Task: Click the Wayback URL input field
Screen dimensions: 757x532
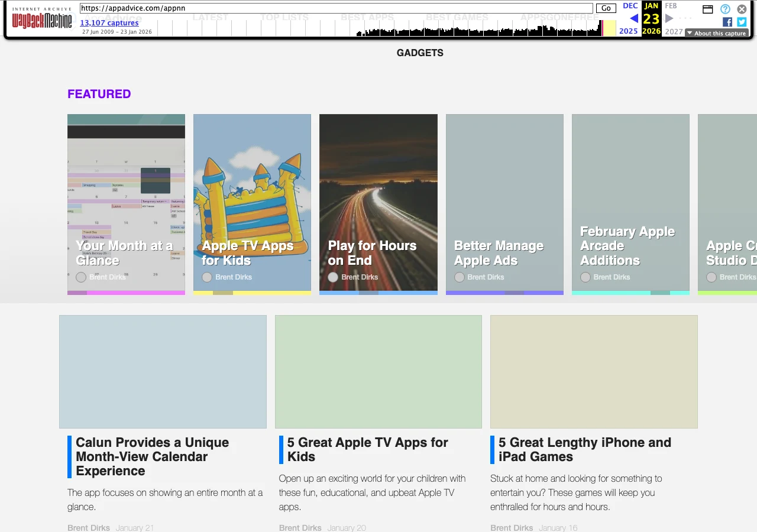Action: (x=336, y=8)
